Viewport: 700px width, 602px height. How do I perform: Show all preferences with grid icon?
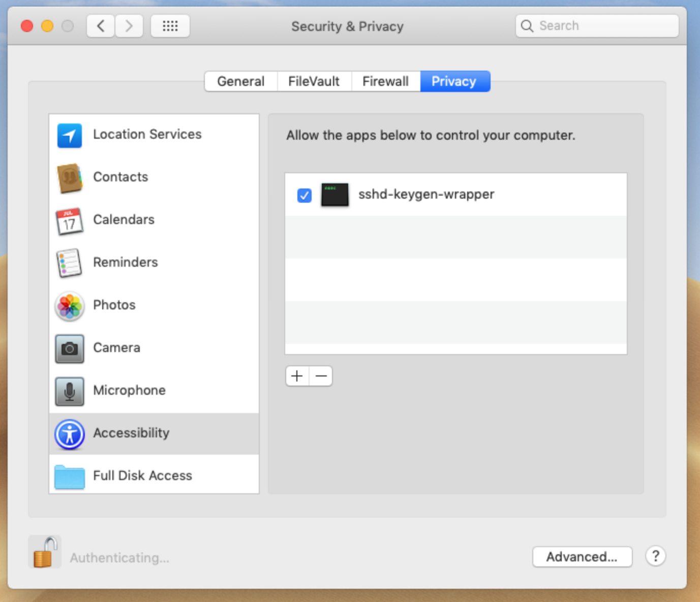(170, 26)
